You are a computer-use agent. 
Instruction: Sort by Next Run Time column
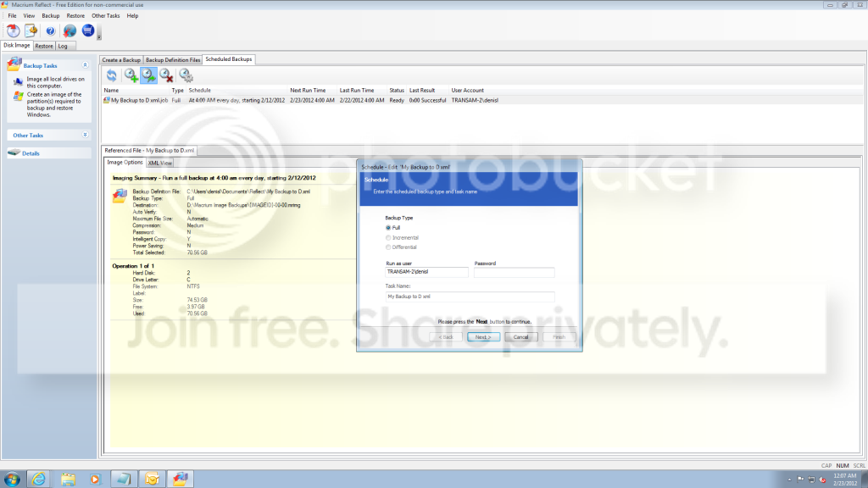(308, 90)
